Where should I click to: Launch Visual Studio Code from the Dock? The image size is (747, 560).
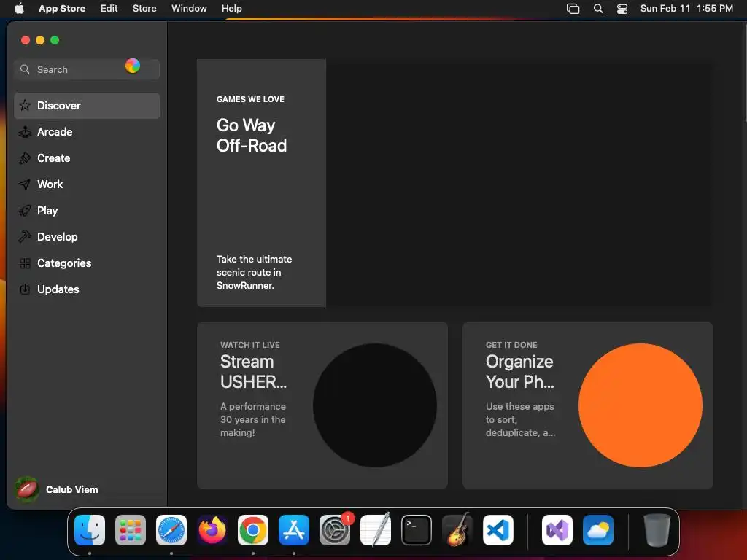click(498, 530)
